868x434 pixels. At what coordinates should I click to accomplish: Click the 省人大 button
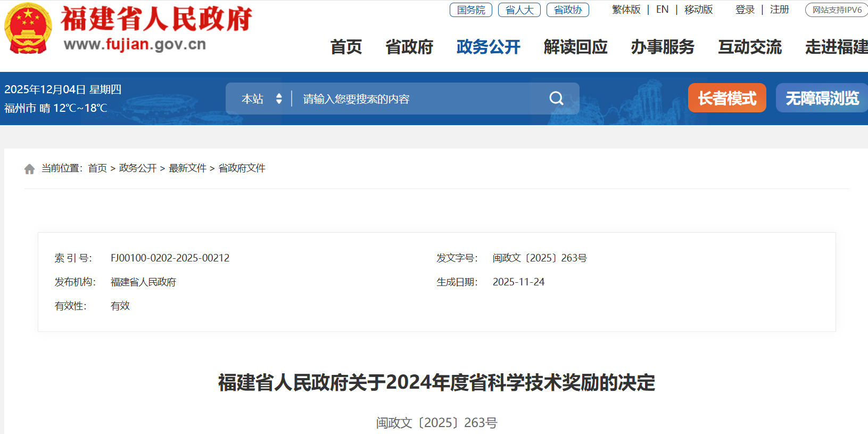coord(519,10)
